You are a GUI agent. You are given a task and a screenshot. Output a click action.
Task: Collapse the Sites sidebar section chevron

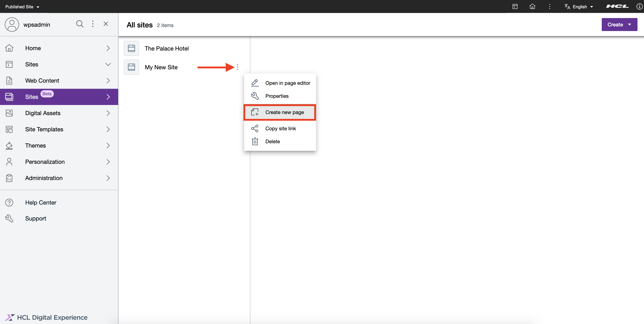108,64
